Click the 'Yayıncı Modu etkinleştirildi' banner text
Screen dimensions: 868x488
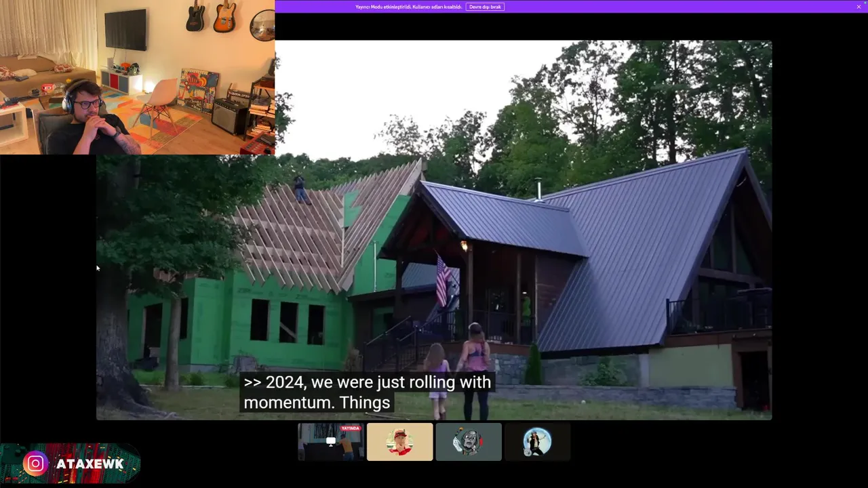[x=408, y=7]
